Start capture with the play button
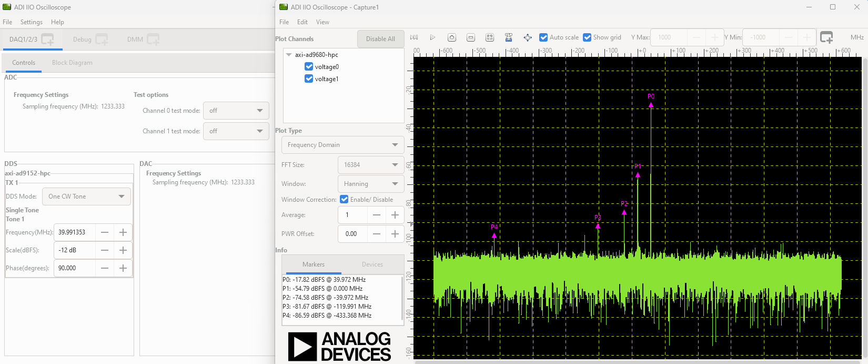Screen dimensions: 868x364 (x=432, y=37)
